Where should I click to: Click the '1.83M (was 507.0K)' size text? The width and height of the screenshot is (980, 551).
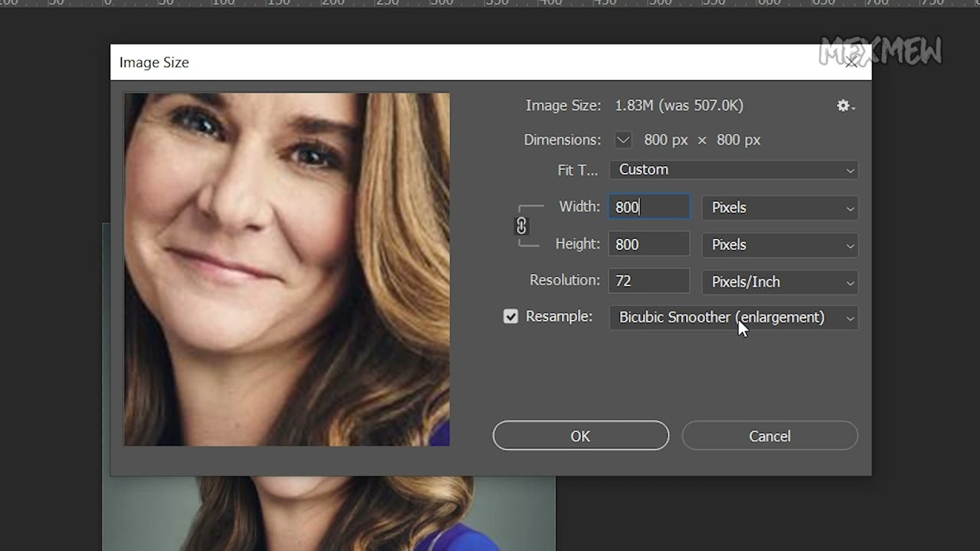tap(679, 106)
